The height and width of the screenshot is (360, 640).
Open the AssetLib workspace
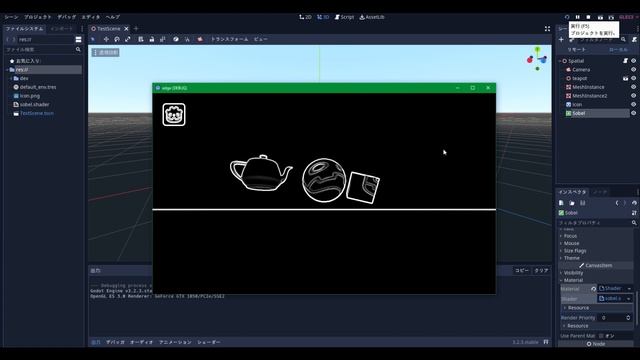[x=372, y=17]
